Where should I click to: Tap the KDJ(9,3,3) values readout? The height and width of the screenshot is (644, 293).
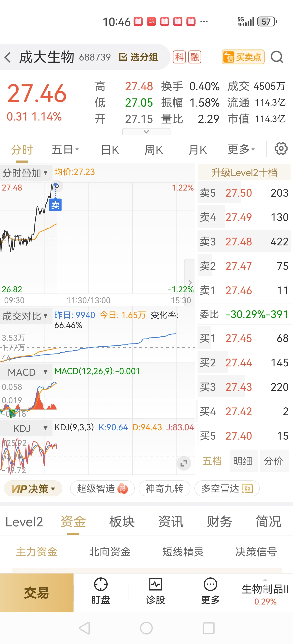pos(124,427)
